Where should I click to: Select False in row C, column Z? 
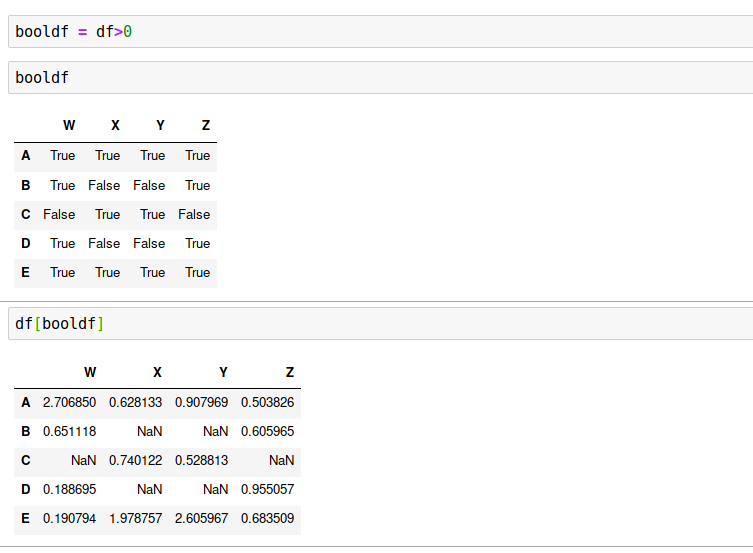coord(194,214)
